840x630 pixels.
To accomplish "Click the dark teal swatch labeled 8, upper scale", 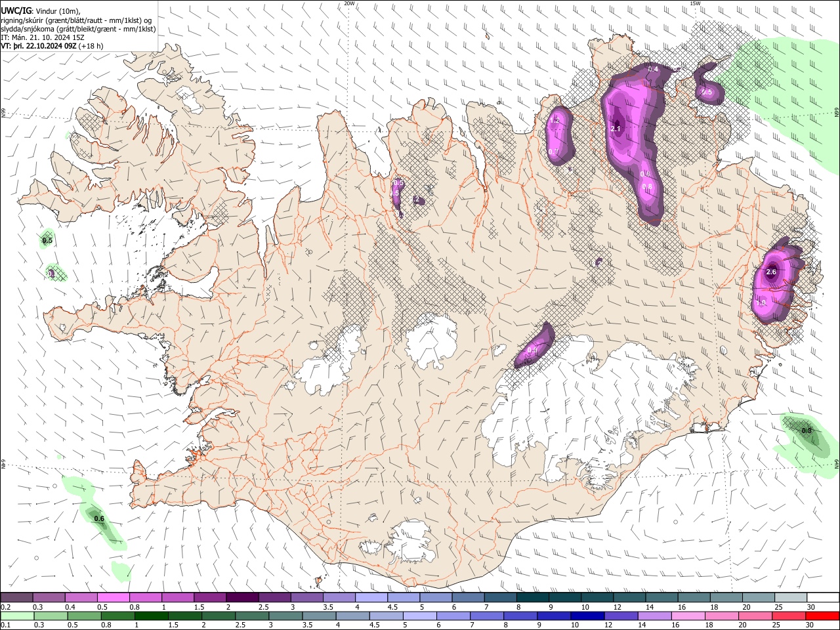I will click(x=532, y=598).
